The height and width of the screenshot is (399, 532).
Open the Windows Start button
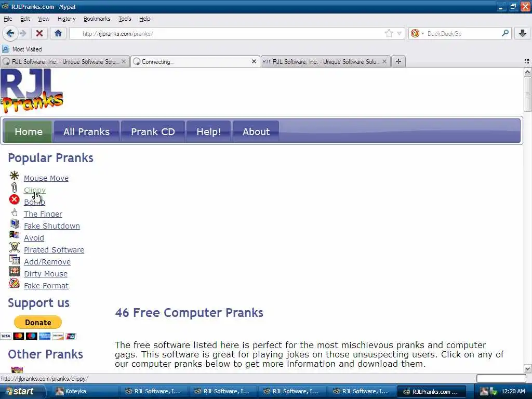click(x=22, y=392)
